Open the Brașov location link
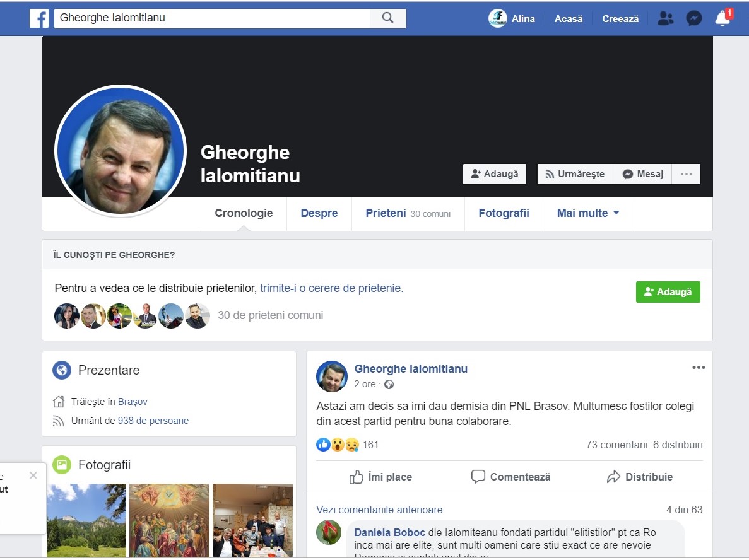The width and height of the screenshot is (749, 560). (x=133, y=401)
